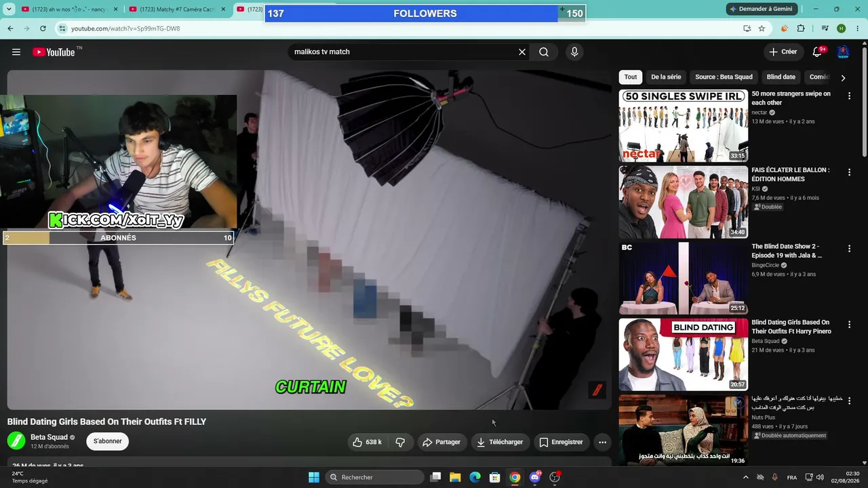Download the video via Télécharger
This screenshot has height=488, width=868.
(500, 442)
